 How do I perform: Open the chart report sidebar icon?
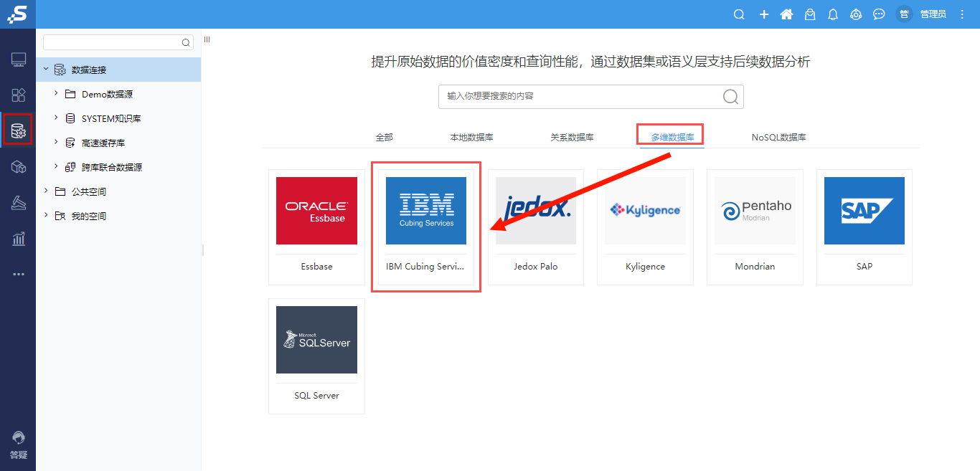pos(19,239)
